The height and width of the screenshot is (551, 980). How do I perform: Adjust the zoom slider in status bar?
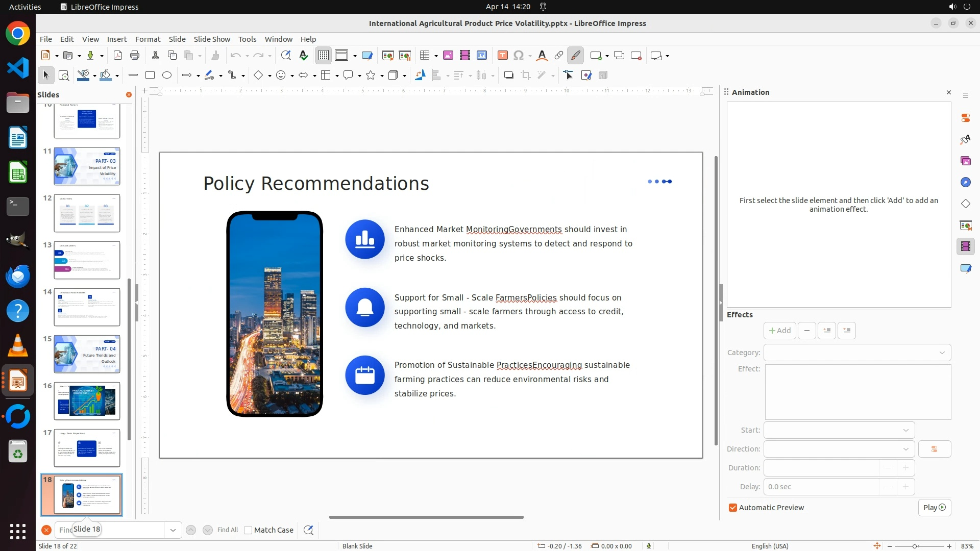(914, 546)
